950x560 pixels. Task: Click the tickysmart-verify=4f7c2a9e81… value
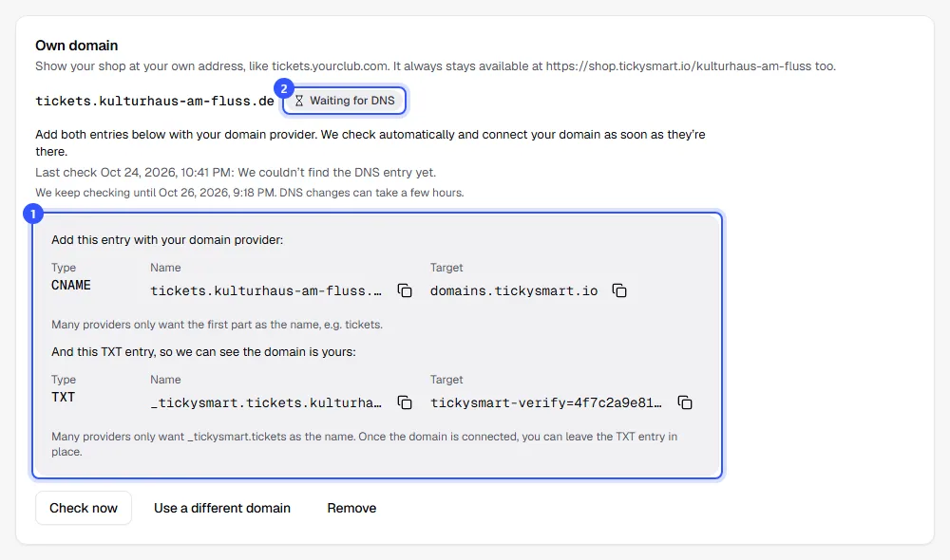pos(546,402)
